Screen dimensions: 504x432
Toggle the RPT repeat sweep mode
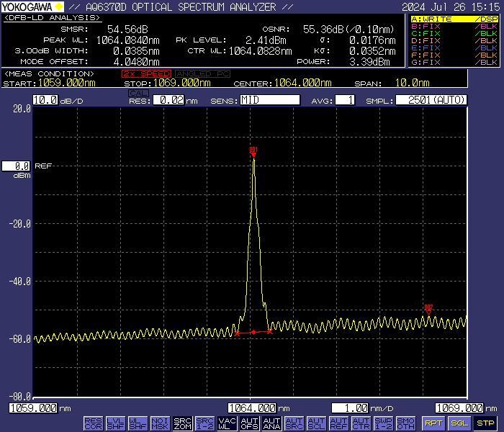(433, 423)
